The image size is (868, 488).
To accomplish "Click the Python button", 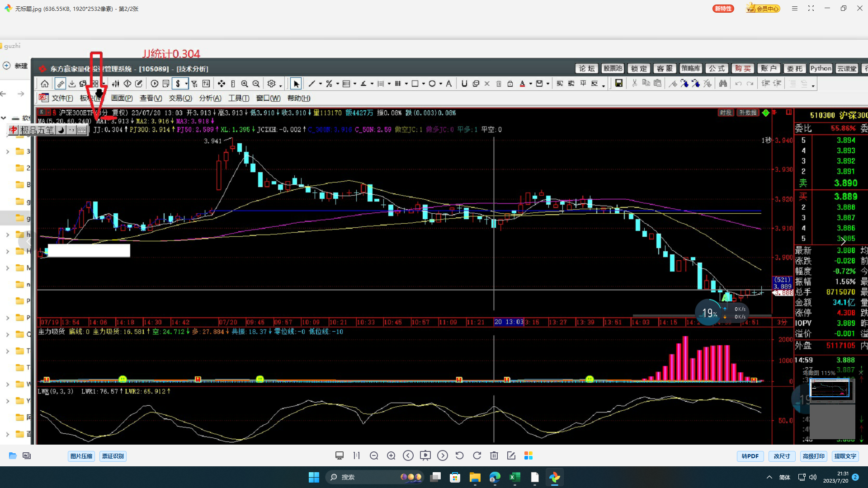I will click(821, 68).
